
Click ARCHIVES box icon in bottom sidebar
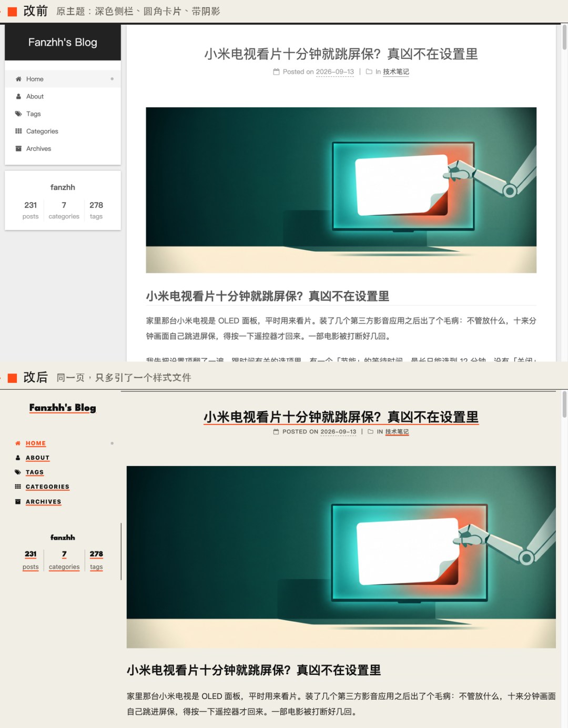click(18, 501)
